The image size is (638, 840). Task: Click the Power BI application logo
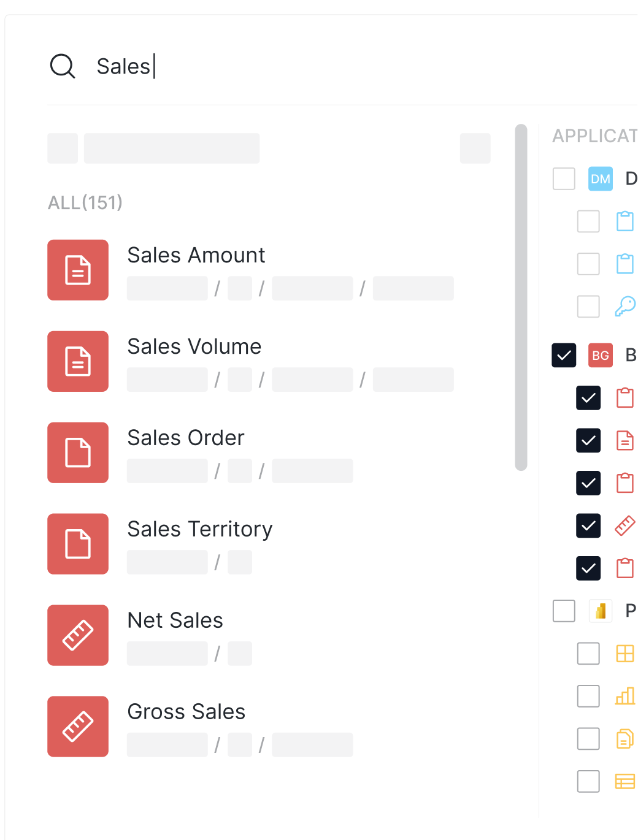601,611
